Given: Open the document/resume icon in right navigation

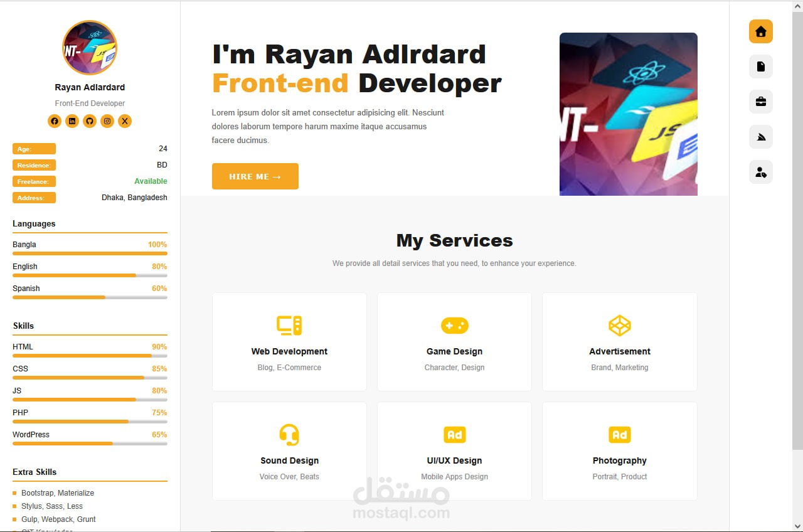Looking at the screenshot, I should (x=761, y=66).
